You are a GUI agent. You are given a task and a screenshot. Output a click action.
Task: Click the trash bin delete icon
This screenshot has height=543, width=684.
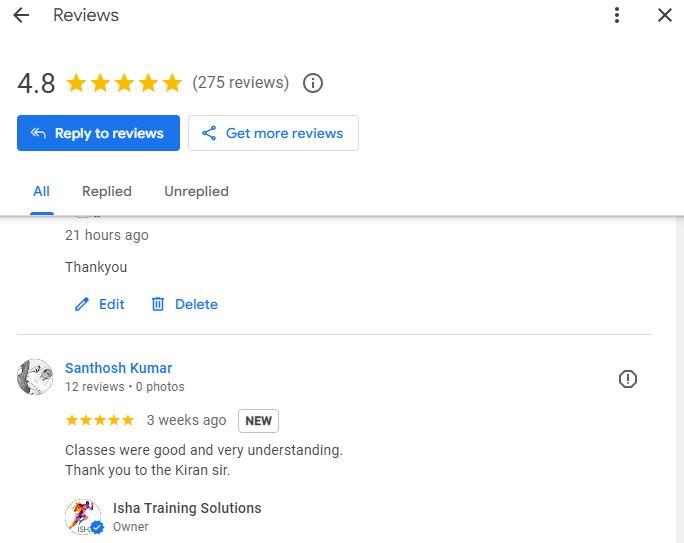point(157,304)
